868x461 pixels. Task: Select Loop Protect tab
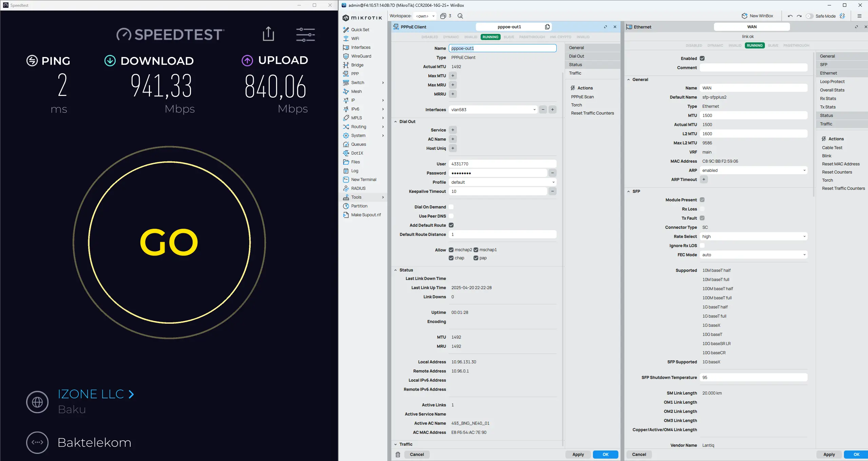point(842,81)
